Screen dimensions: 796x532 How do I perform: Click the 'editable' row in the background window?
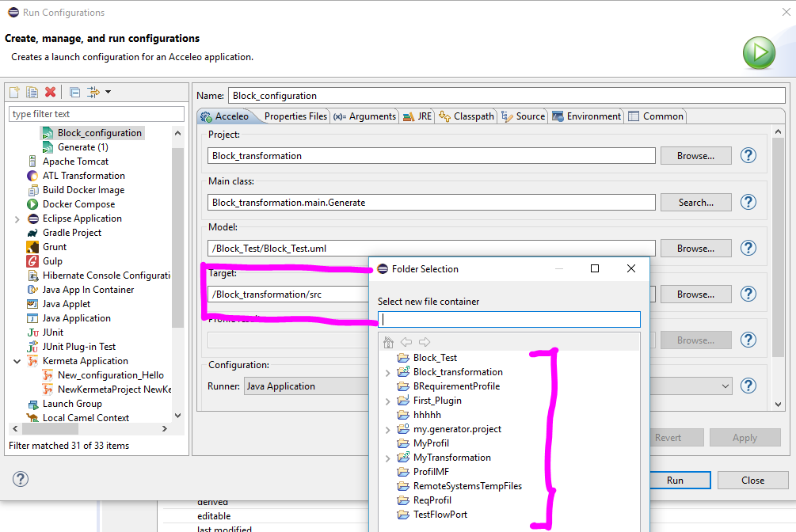click(x=214, y=515)
